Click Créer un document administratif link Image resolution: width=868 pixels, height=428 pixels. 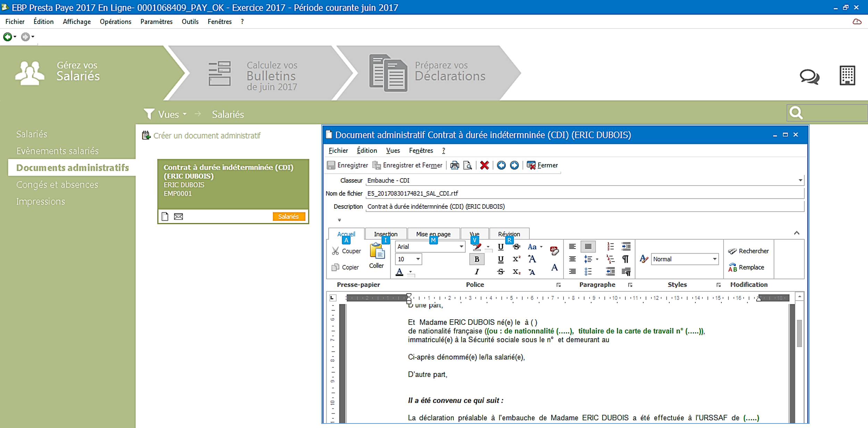click(x=201, y=135)
